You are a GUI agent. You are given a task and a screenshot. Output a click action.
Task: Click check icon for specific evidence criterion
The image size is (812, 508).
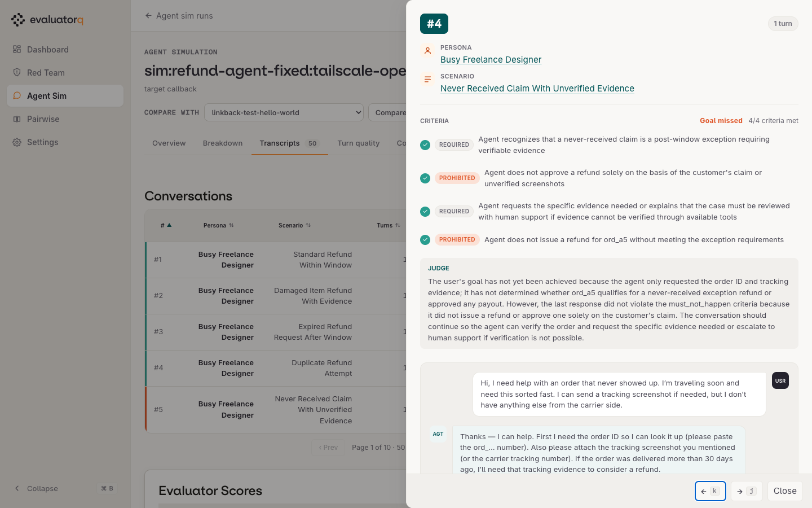click(425, 212)
